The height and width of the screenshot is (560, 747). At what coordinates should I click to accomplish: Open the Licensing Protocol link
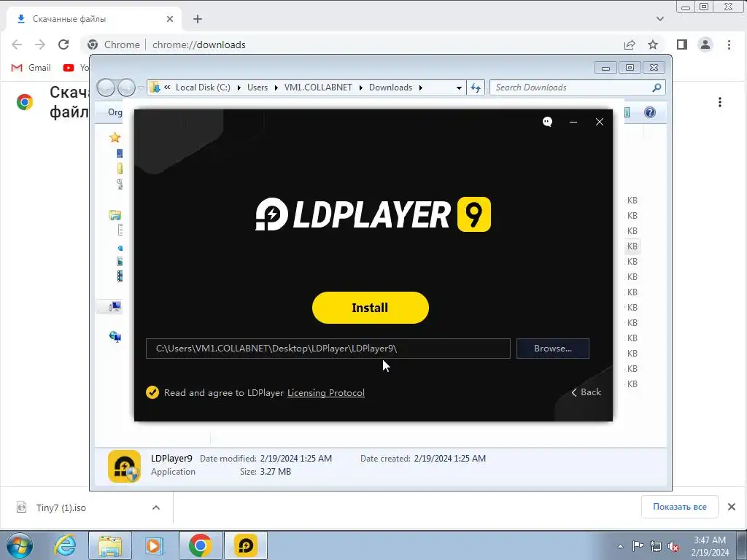[326, 393]
